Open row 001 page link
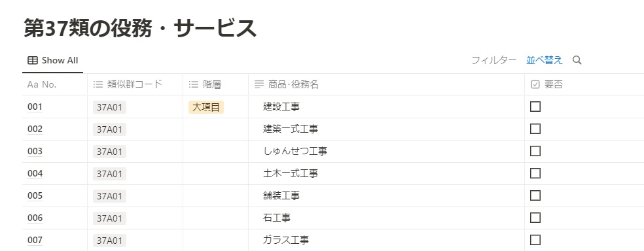Image resolution: width=644 pixels, height=251 pixels. click(35, 107)
